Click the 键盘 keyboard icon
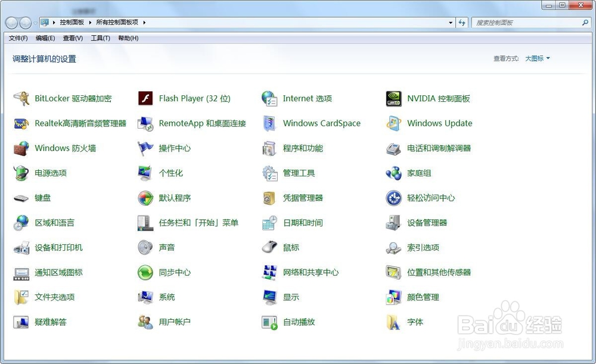 point(21,198)
